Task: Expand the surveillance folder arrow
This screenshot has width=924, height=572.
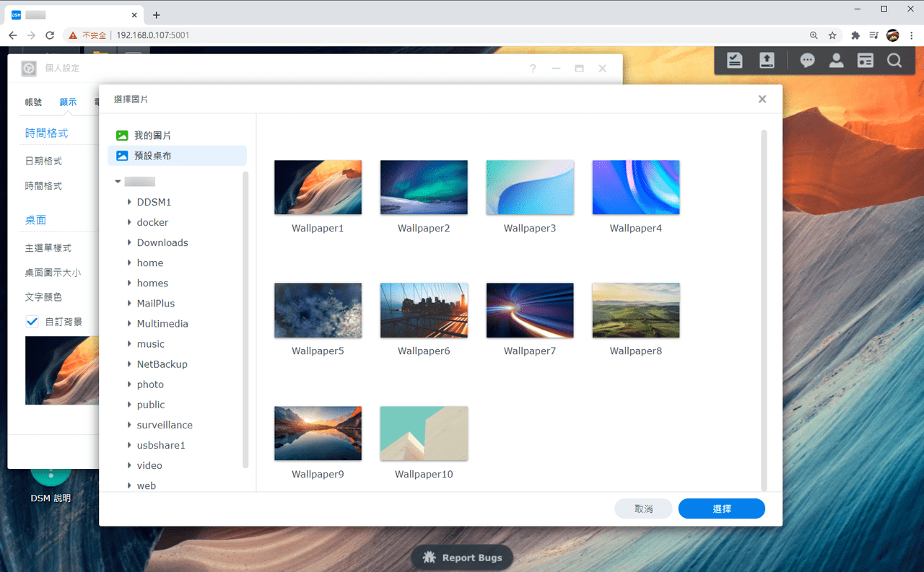Action: 129,425
